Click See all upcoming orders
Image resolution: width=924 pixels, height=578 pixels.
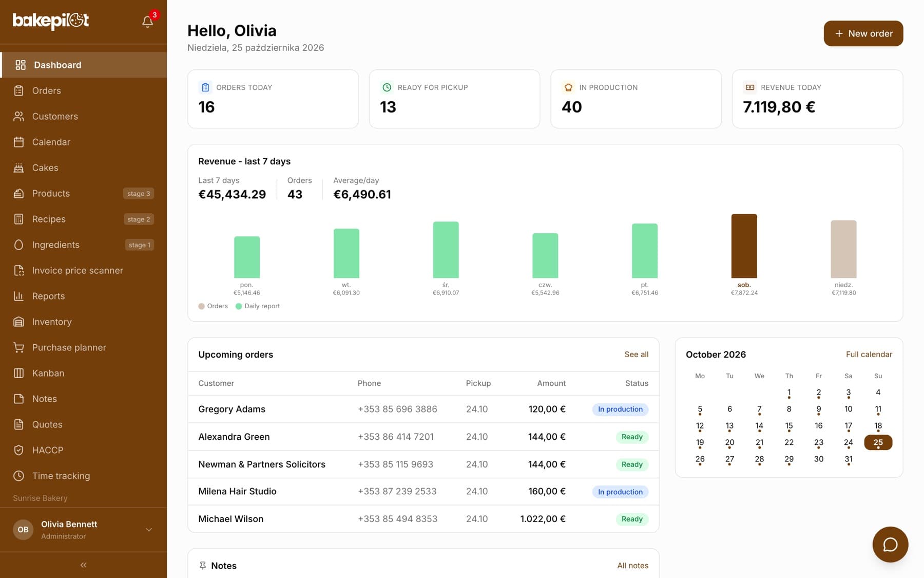636,355
